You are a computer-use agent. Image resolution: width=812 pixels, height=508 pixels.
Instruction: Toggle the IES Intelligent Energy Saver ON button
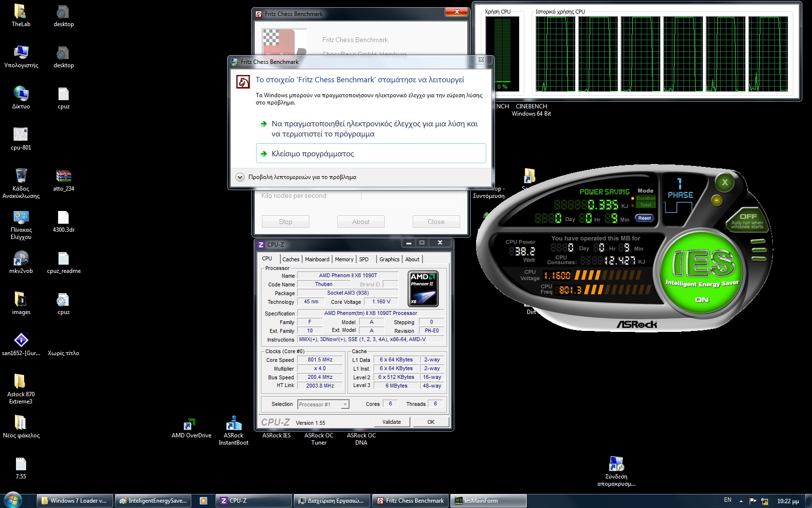[x=702, y=273]
